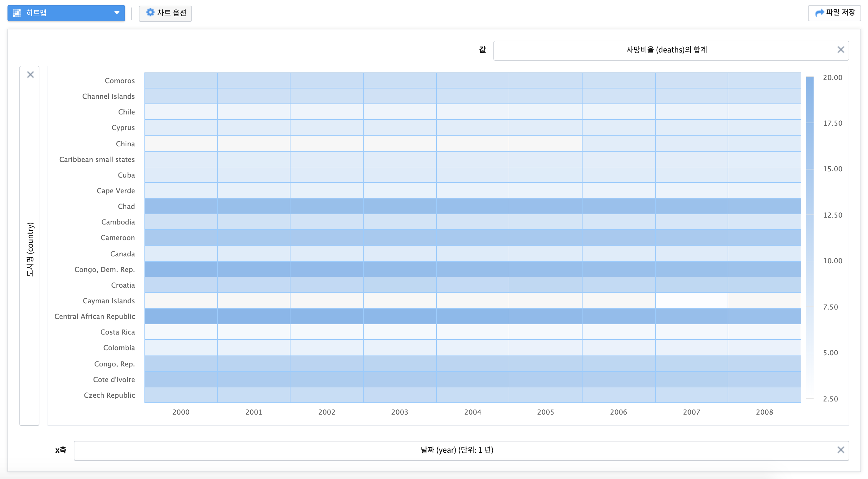The width and height of the screenshot is (868, 479).
Task: Click the x축 field label
Action: pos(61,450)
